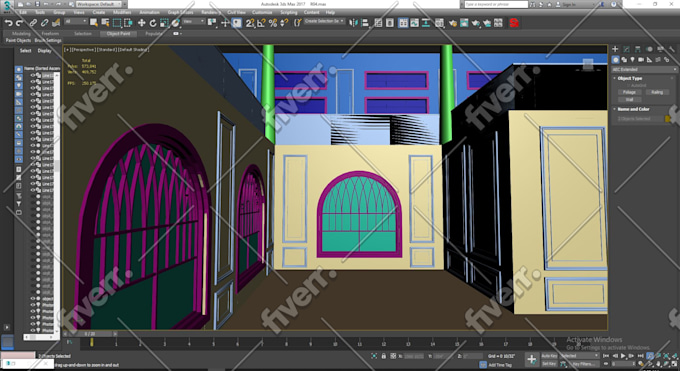Open Rendered Frame Window icon
680x371 pixels.
[x=464, y=23]
